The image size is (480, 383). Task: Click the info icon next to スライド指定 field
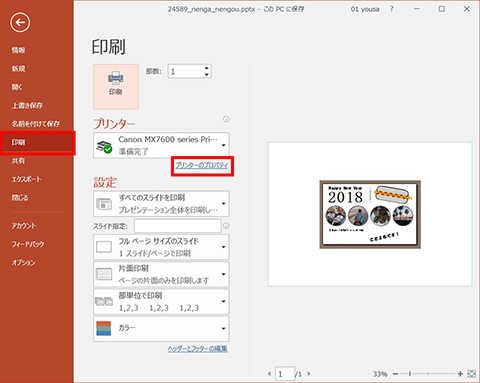(226, 226)
